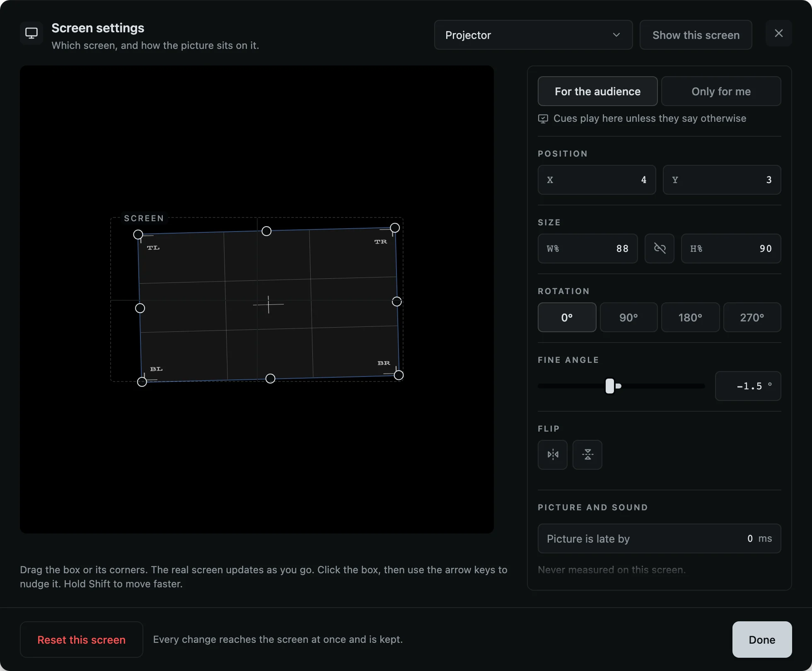Viewport: 812px width, 671px height.
Task: Select the For the audience option
Action: click(597, 91)
